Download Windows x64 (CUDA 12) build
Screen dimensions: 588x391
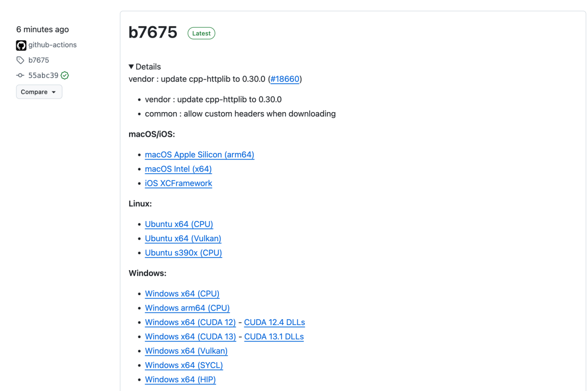coord(190,322)
